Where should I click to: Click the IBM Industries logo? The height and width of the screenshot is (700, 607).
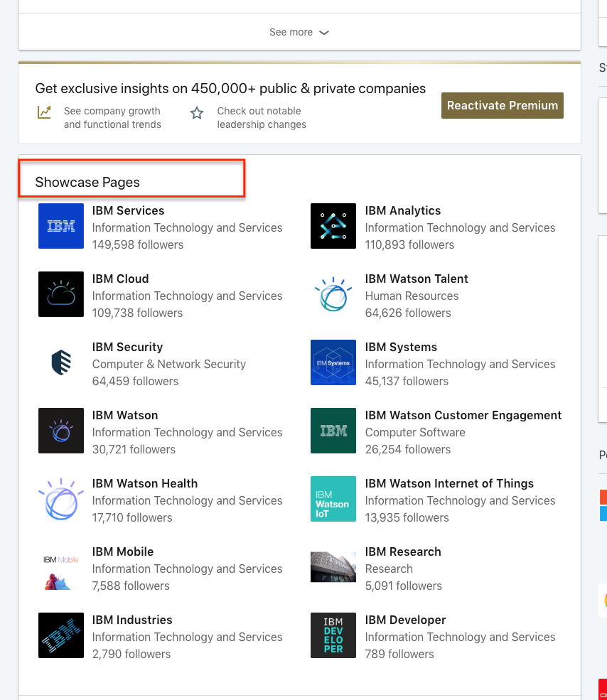pyautogui.click(x=60, y=635)
